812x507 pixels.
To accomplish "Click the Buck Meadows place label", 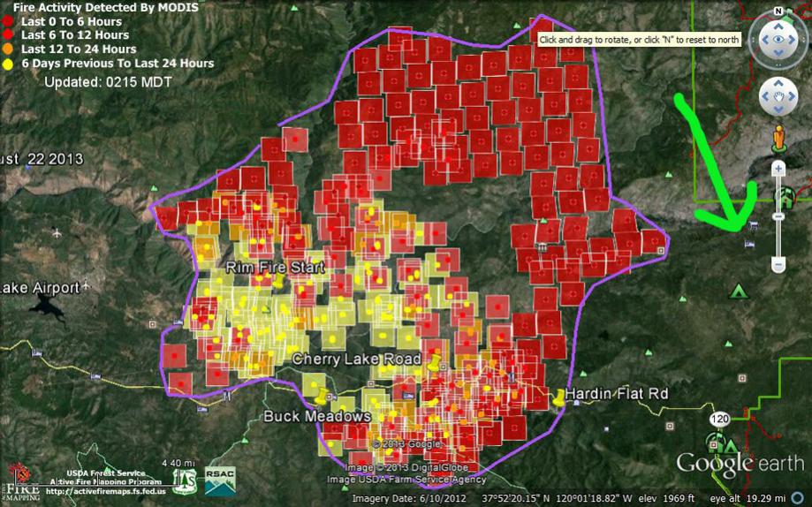I will pyautogui.click(x=303, y=415).
